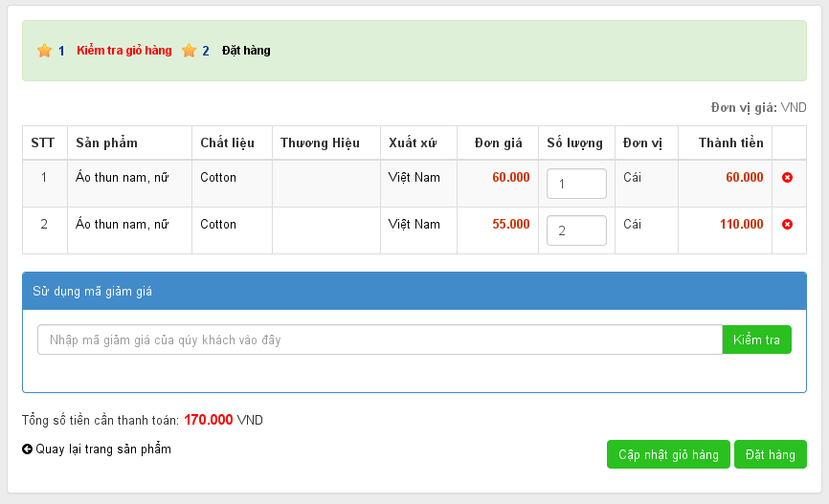Remove the 60.000 item from cart

787,178
